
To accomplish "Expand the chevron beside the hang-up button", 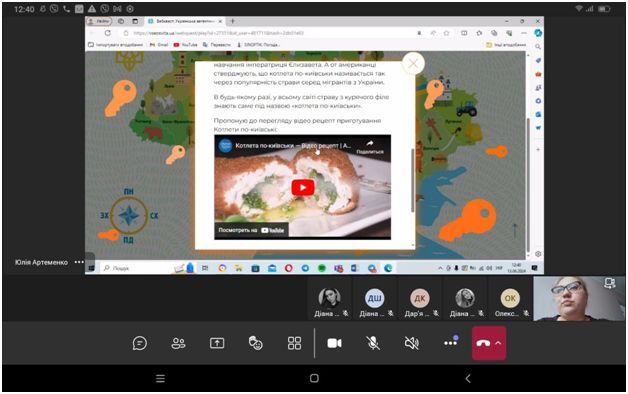I will coord(498,343).
